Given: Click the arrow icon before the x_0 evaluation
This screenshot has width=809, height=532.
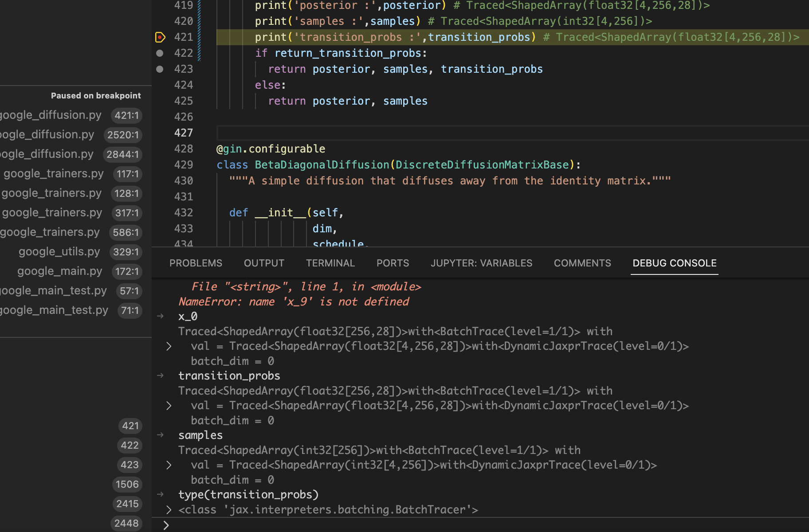Looking at the screenshot, I should coord(160,316).
